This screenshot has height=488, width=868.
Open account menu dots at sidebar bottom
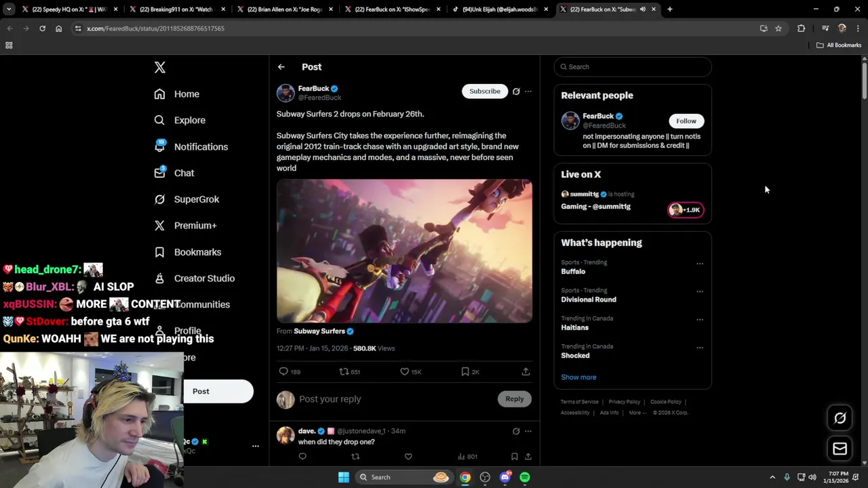pos(256,446)
